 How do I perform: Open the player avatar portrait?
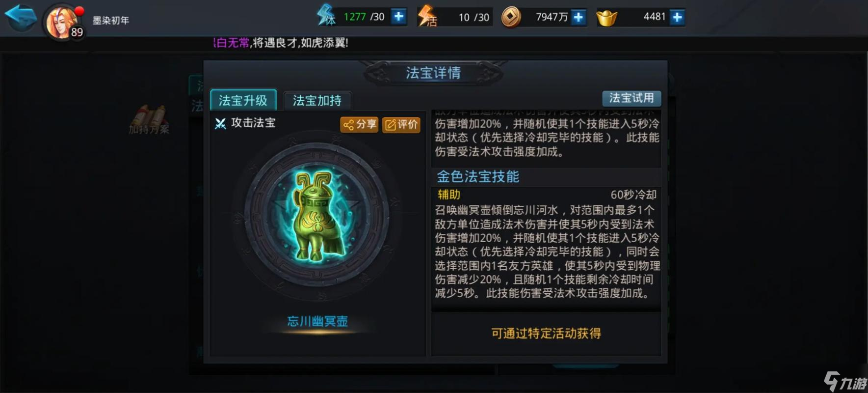pyautogui.click(x=62, y=22)
